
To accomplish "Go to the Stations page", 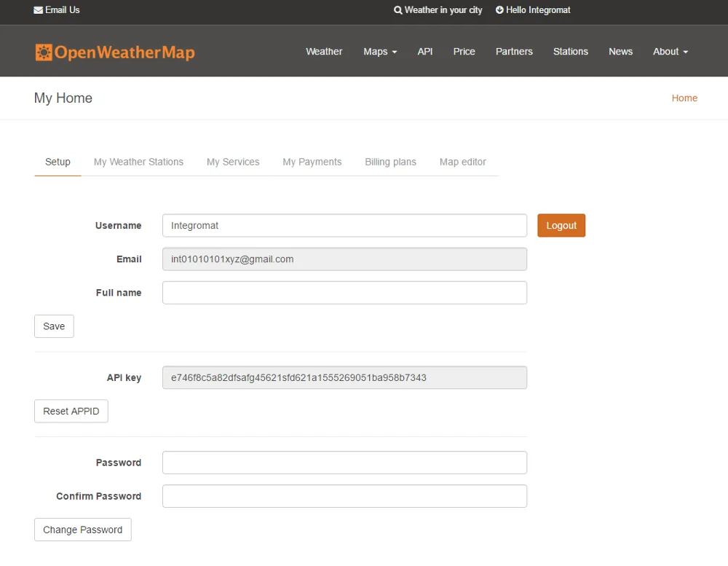I will click(x=571, y=52).
